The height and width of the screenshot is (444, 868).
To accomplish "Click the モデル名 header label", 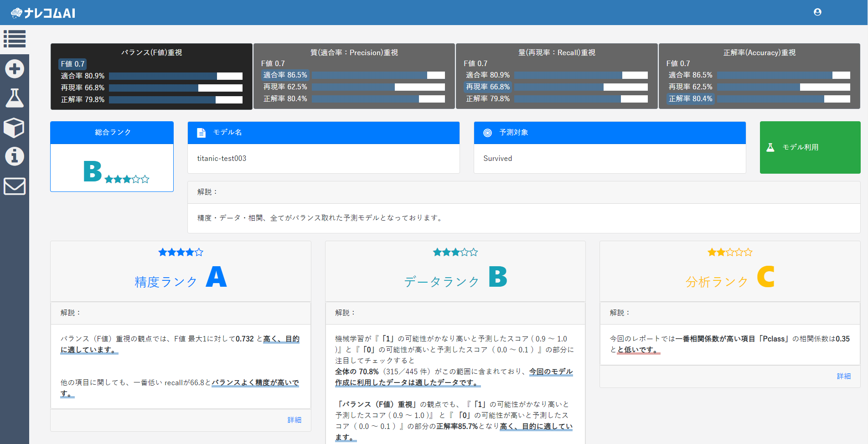I will point(227,133).
